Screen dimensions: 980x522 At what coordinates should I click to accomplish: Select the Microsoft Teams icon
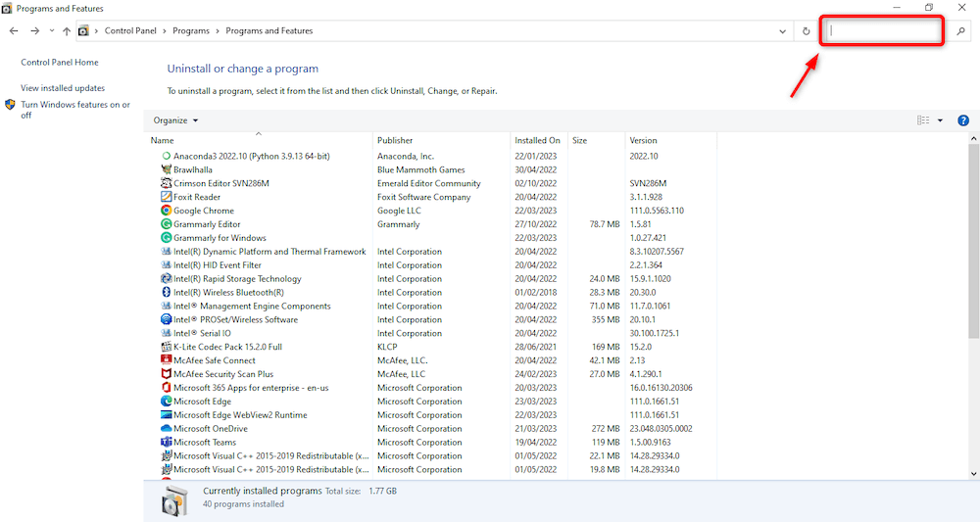167,442
